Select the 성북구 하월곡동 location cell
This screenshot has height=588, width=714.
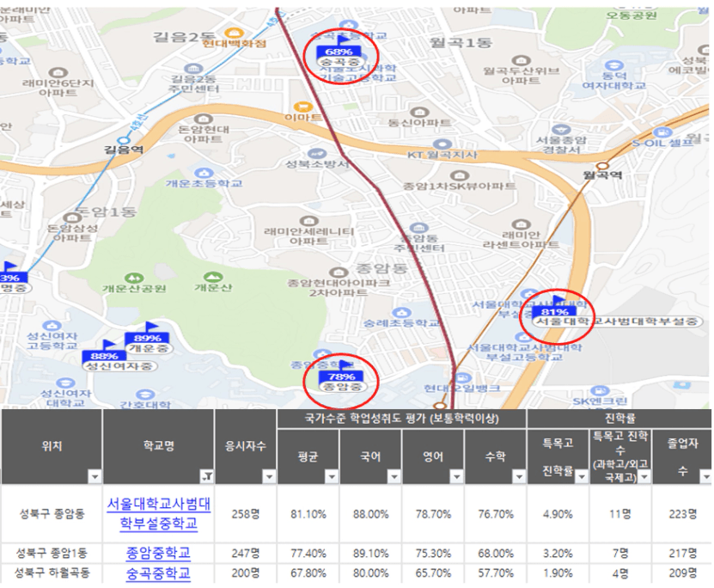(52, 573)
